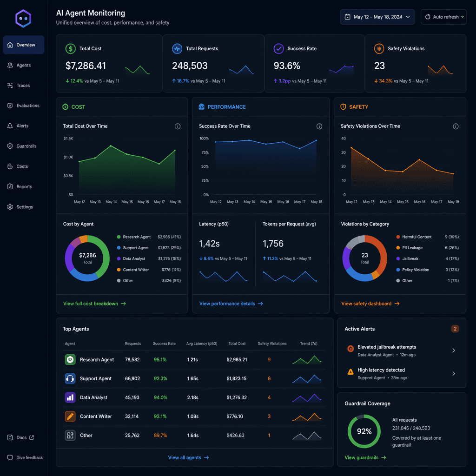Screen dimensions: 476x476
Task: Click the 92% guardrail coverage ring
Action: click(x=364, y=431)
